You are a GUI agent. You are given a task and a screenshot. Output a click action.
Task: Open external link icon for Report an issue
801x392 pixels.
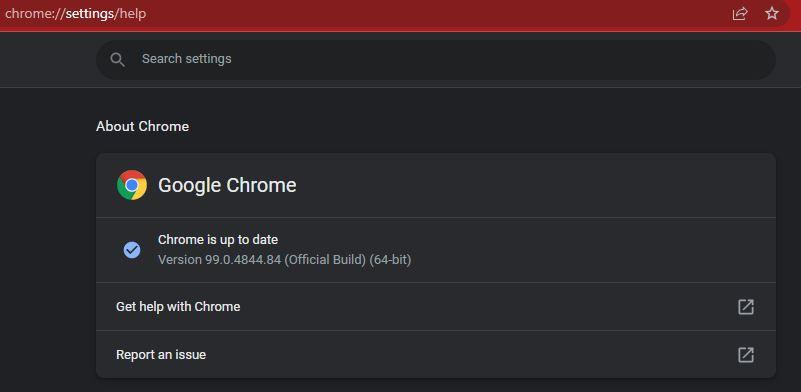point(746,355)
